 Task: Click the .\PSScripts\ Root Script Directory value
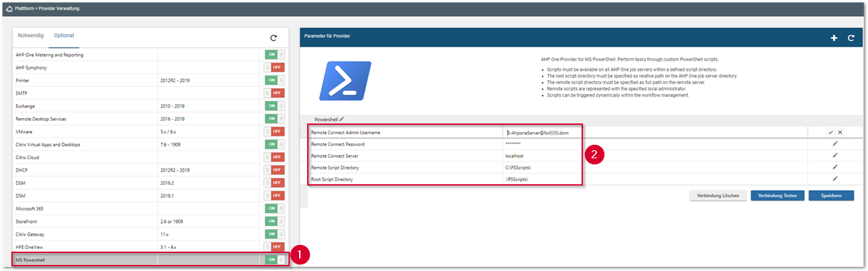point(517,179)
